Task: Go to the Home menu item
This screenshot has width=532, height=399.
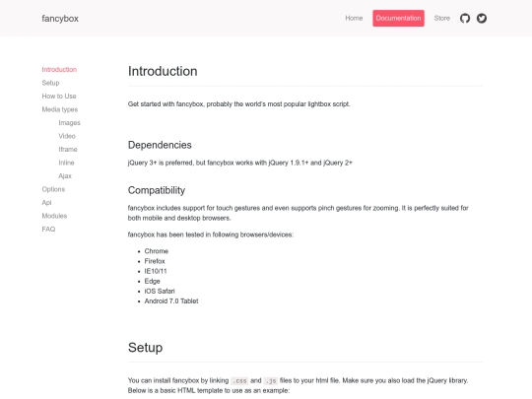Action: [x=354, y=19]
